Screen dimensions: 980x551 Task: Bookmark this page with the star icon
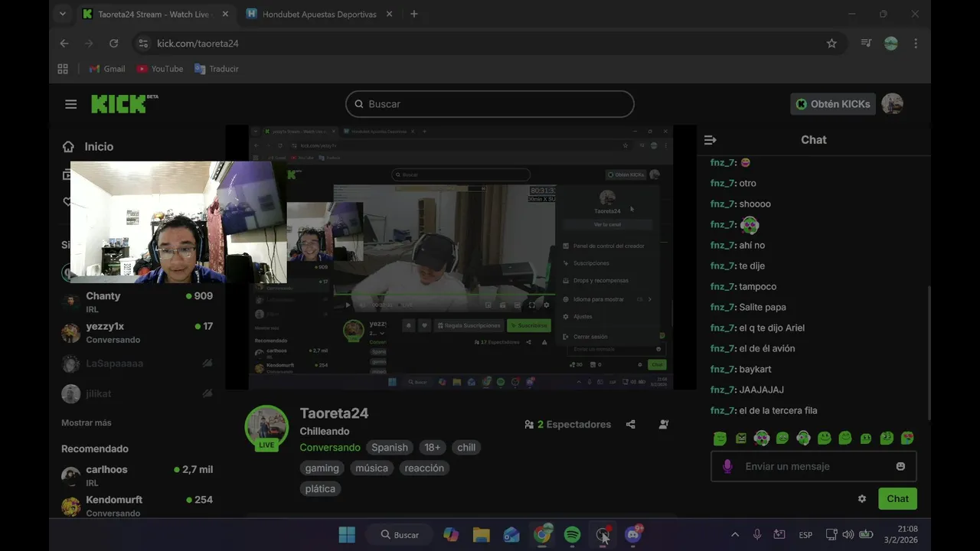click(x=831, y=44)
